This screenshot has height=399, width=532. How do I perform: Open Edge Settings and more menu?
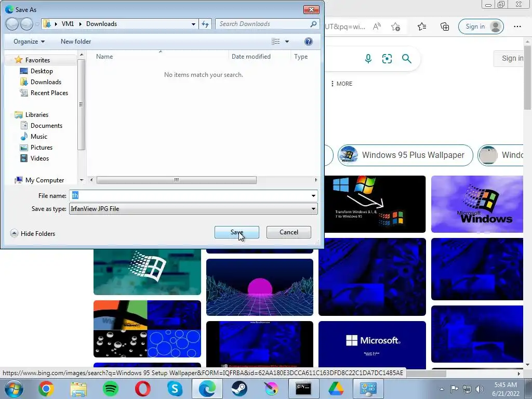pos(517,26)
